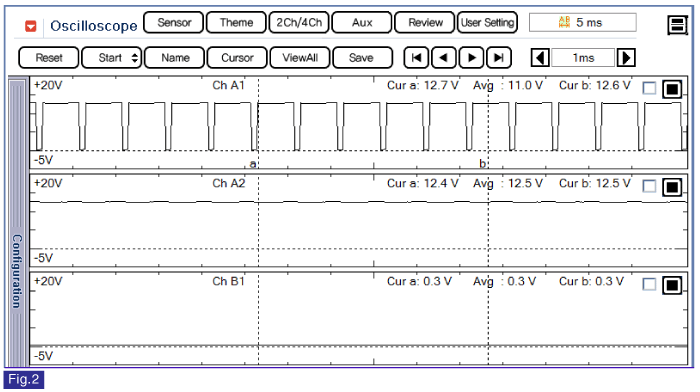This screenshot has height=392, width=700.
Task: Click the red dropdown icon beside Oscilloscope
Action: 30,26
